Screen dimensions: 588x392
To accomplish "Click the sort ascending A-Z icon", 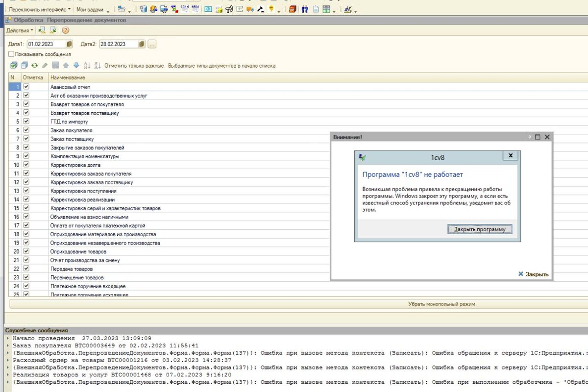I will (87, 66).
